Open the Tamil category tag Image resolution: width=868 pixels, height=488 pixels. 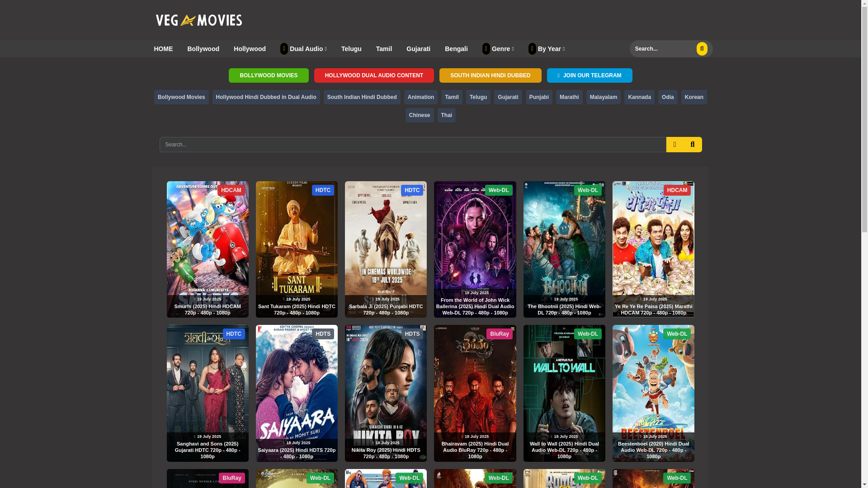(x=452, y=97)
